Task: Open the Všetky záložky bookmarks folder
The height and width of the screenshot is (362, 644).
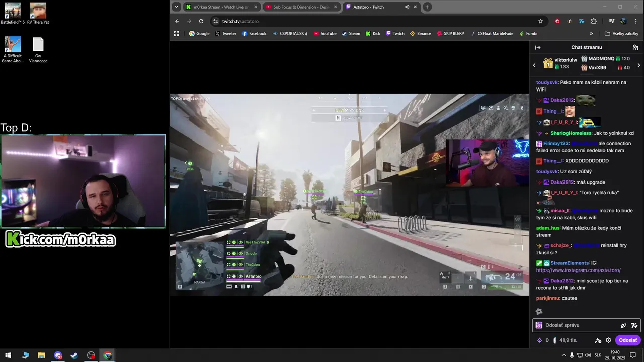Action: pyautogui.click(x=621, y=34)
